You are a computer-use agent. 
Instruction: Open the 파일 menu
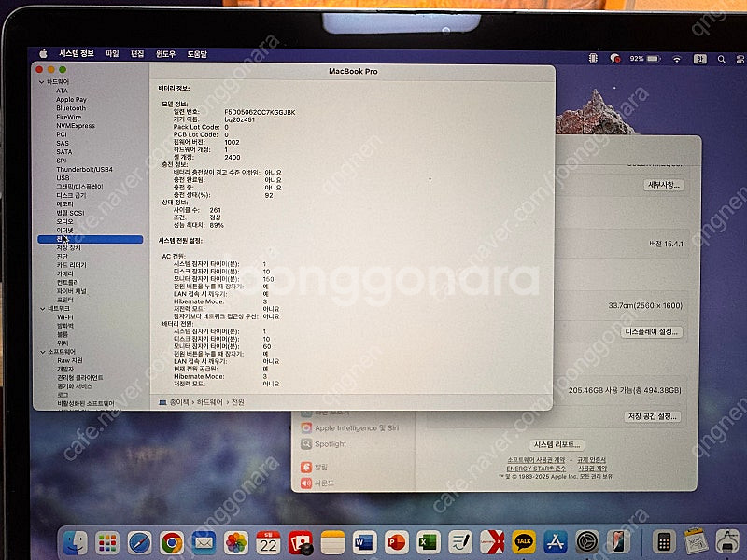(112, 53)
